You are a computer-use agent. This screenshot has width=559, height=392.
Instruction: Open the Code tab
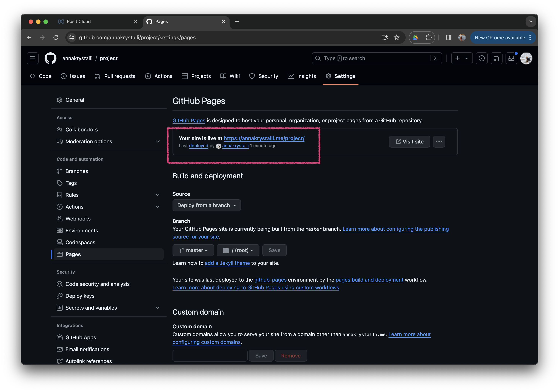(x=41, y=76)
